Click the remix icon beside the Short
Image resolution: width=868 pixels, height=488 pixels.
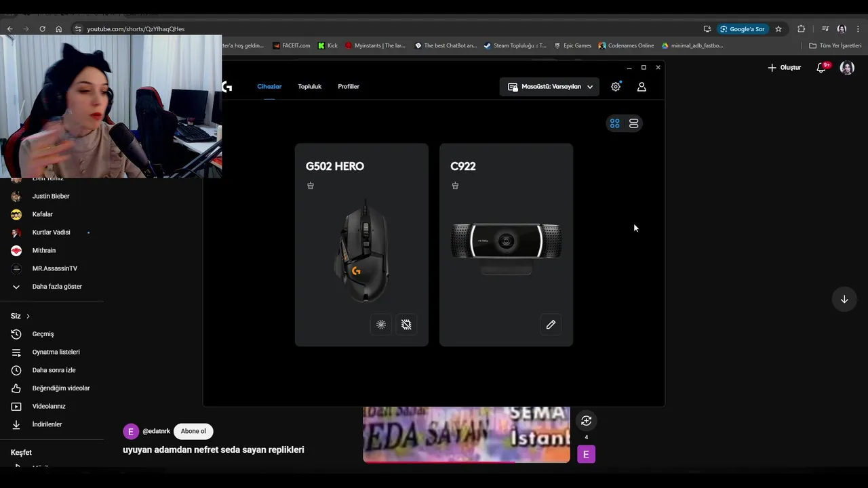coord(586,421)
